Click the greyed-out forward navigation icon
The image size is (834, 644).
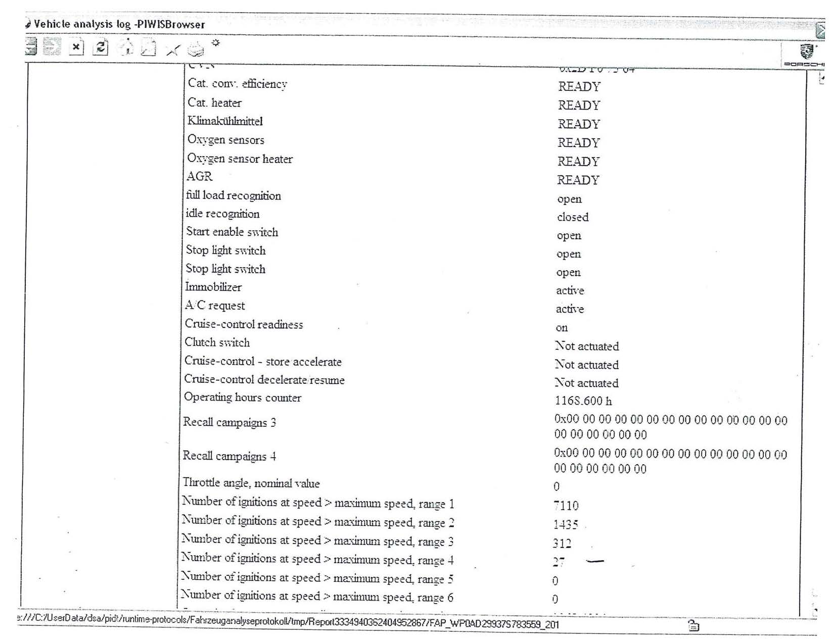[52, 47]
